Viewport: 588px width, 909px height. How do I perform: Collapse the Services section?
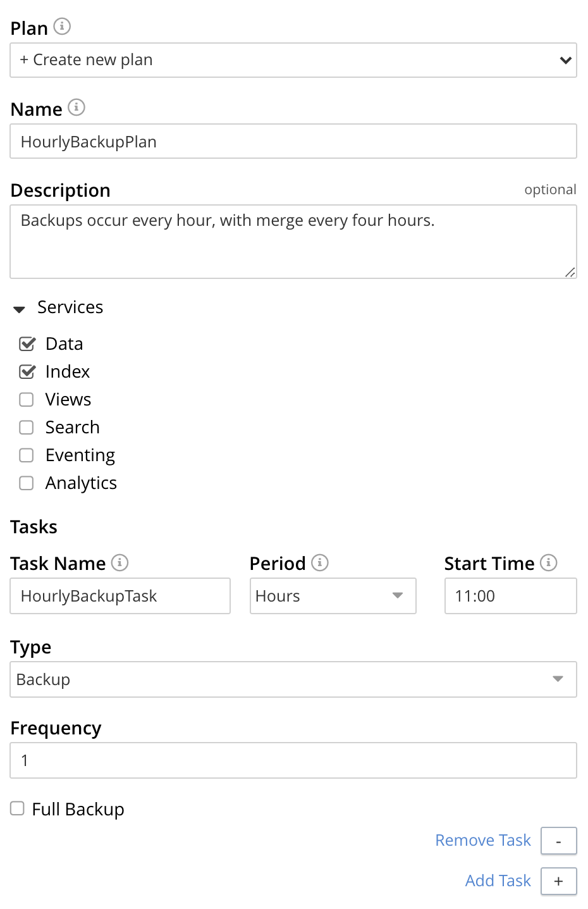coord(20,309)
